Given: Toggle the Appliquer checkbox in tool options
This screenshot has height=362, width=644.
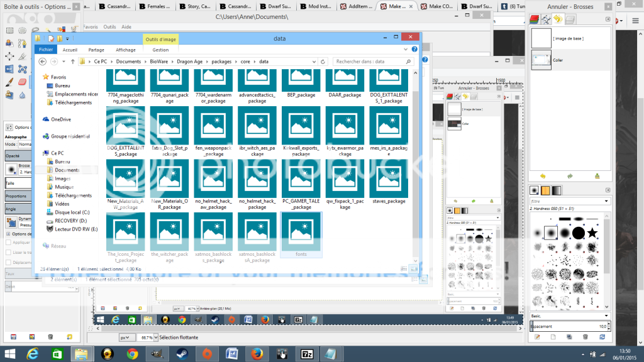Looking at the screenshot, I should pos(8,242).
